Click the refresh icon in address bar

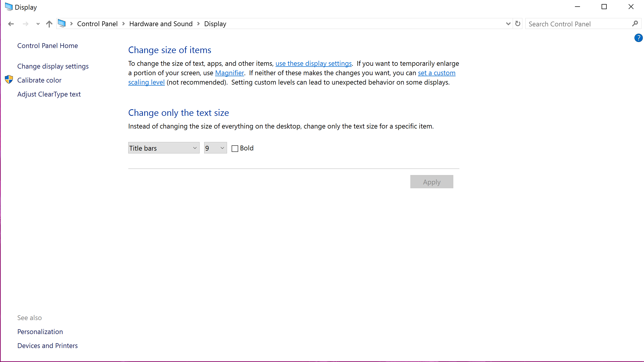click(518, 24)
